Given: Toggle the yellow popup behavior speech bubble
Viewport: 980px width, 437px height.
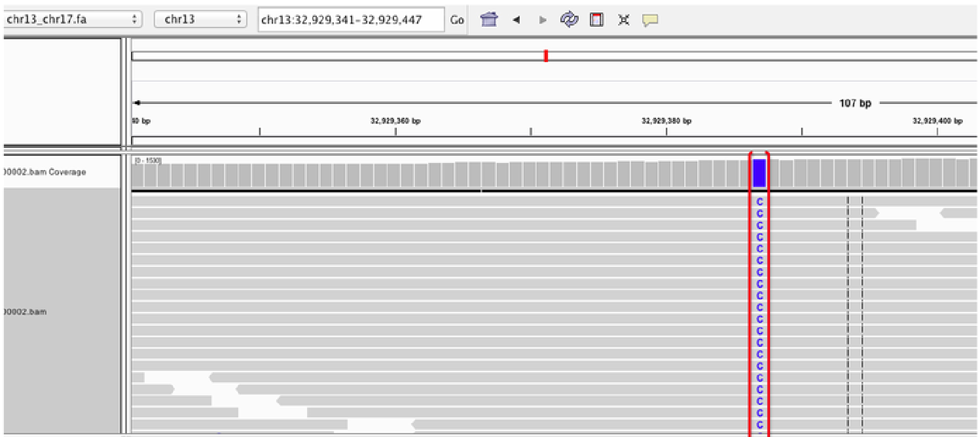Looking at the screenshot, I should (x=649, y=20).
